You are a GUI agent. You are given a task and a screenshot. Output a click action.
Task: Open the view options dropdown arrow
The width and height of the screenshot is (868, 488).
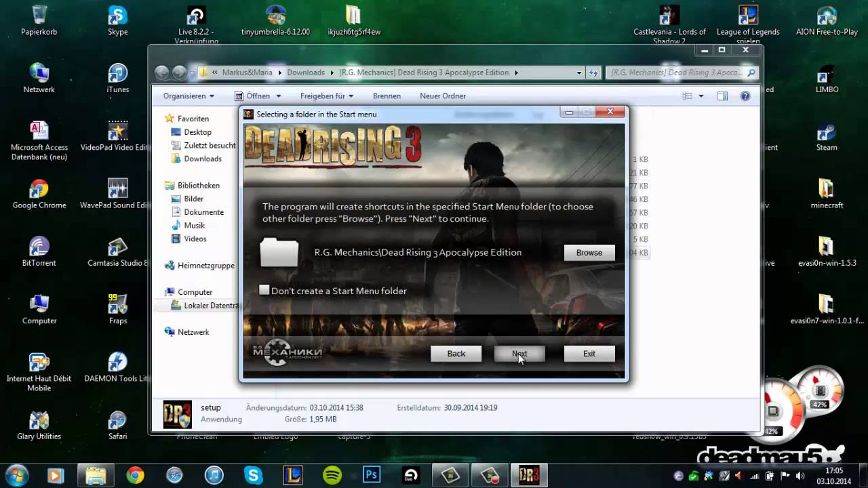[701, 96]
